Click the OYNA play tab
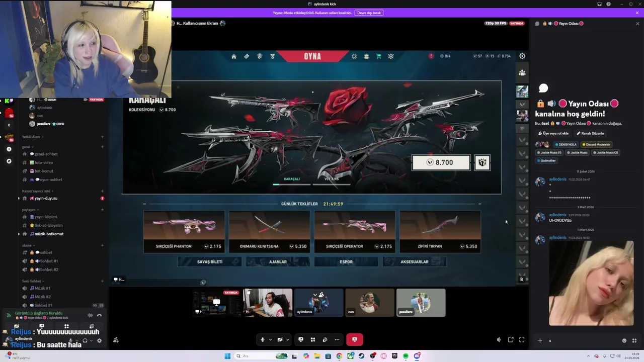This screenshot has height=362, width=644. (x=312, y=56)
